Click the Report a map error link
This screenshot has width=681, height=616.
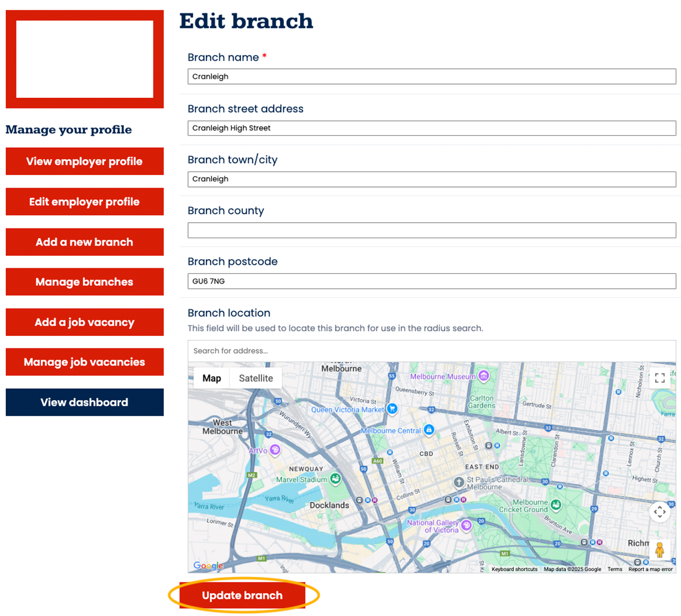(x=650, y=569)
